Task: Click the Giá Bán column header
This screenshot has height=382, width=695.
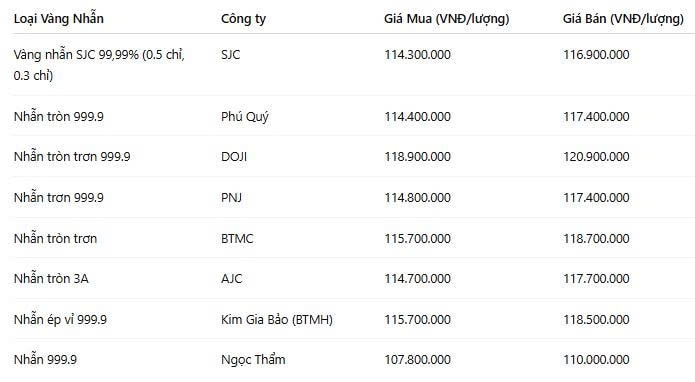Action: [x=623, y=19]
